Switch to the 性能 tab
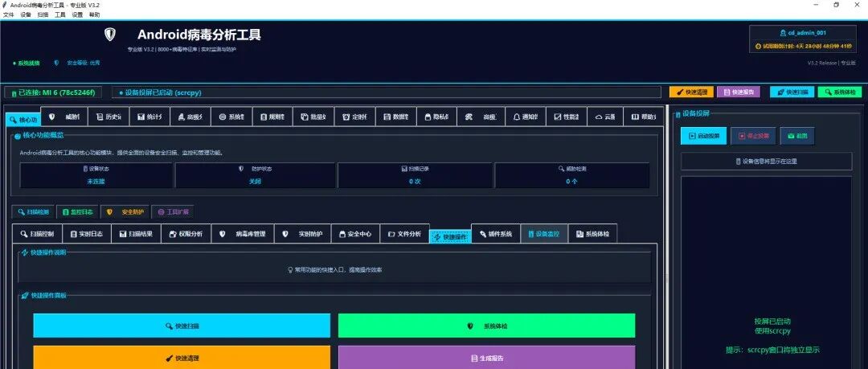This screenshot has width=868, height=369. (566, 117)
